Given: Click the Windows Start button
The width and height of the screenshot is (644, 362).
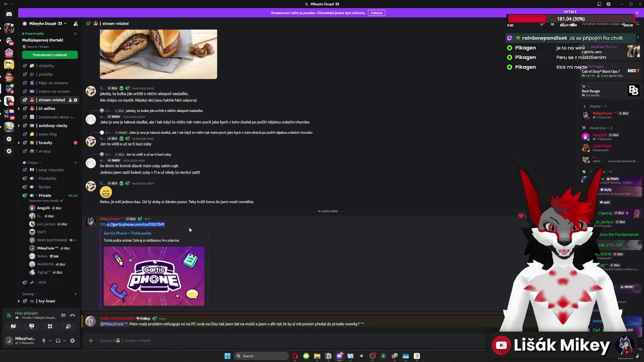Looking at the screenshot, I should 227,356.
